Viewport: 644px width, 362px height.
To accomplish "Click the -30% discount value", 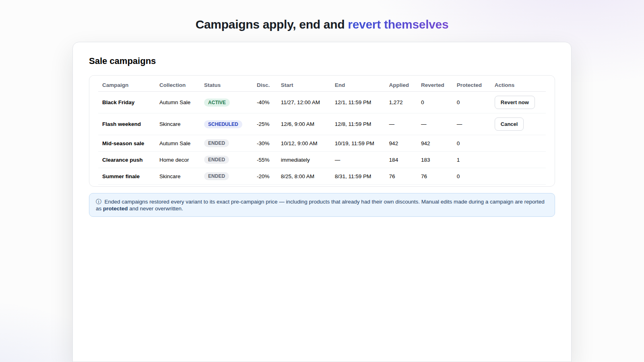I will (x=263, y=144).
